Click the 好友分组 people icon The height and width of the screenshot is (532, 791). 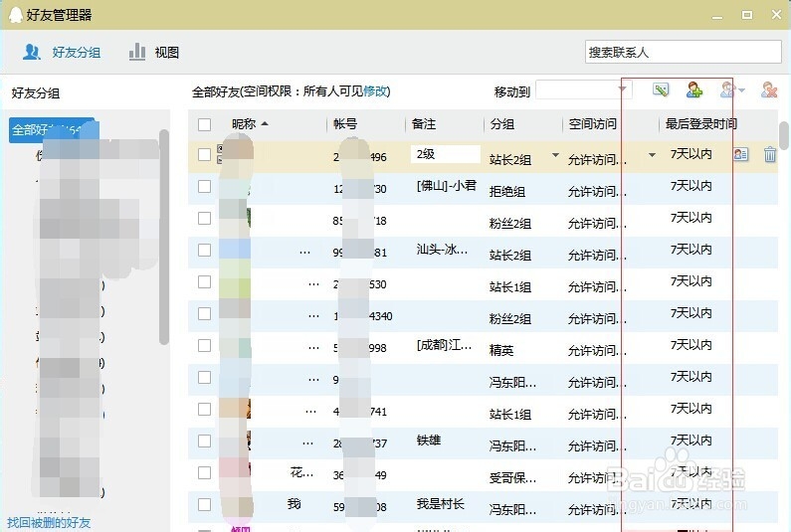coord(32,52)
